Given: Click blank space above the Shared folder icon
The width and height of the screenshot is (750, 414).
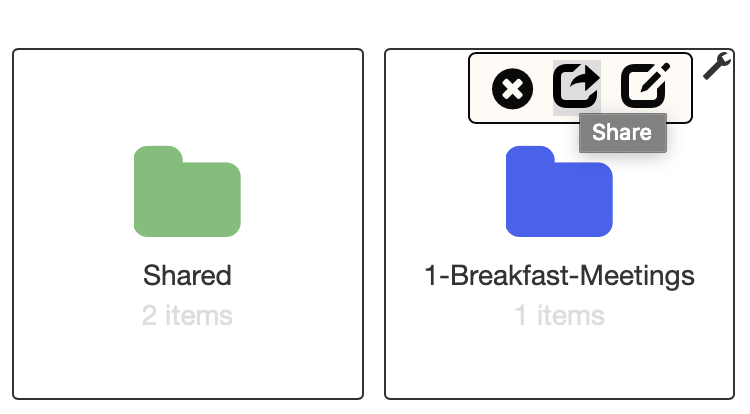Looking at the screenshot, I should (187, 96).
